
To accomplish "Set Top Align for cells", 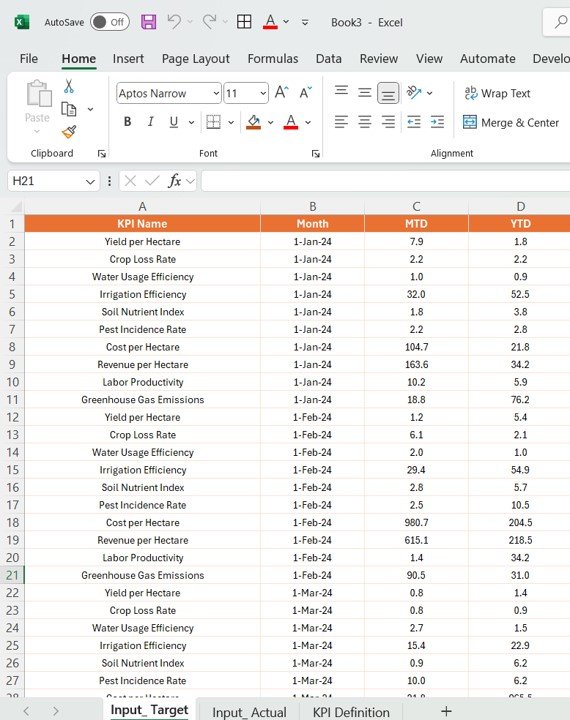I will (341, 90).
